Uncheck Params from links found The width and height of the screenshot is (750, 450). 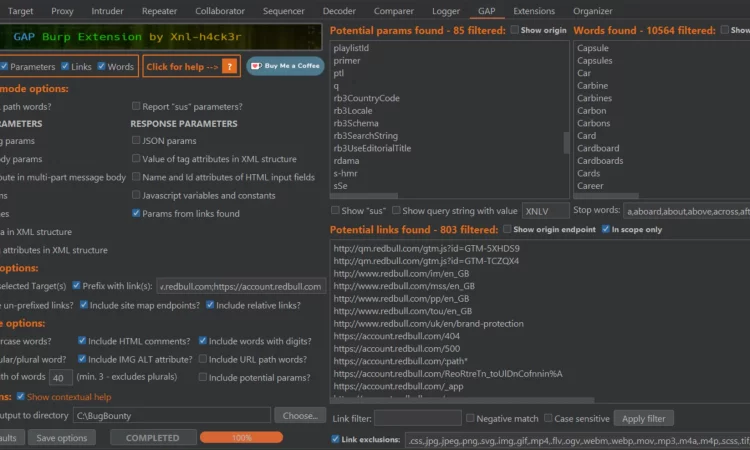click(x=136, y=213)
